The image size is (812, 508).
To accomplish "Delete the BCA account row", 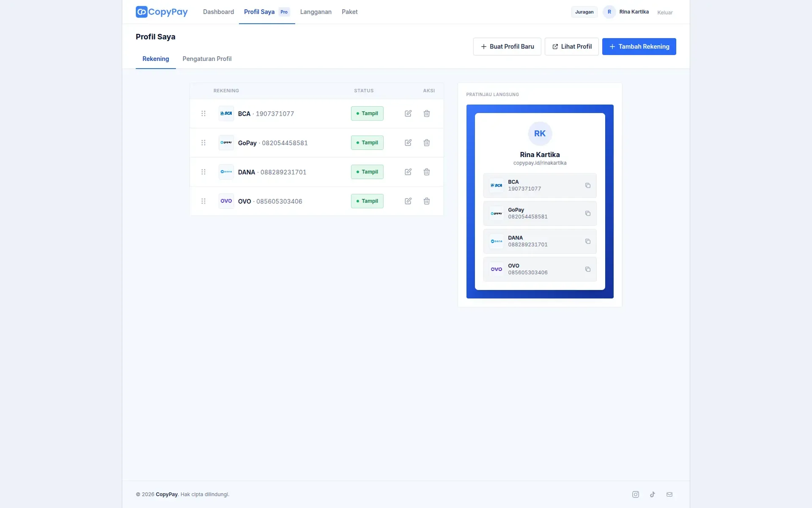I will (427, 113).
